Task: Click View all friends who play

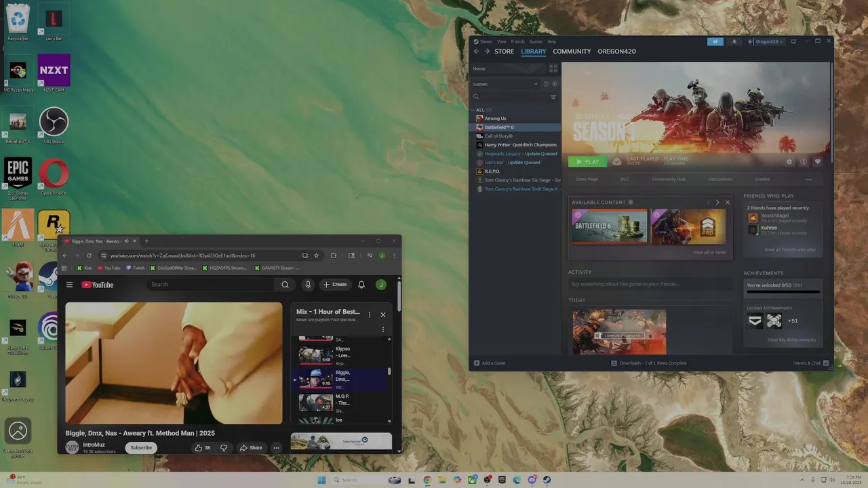Action: pos(790,250)
